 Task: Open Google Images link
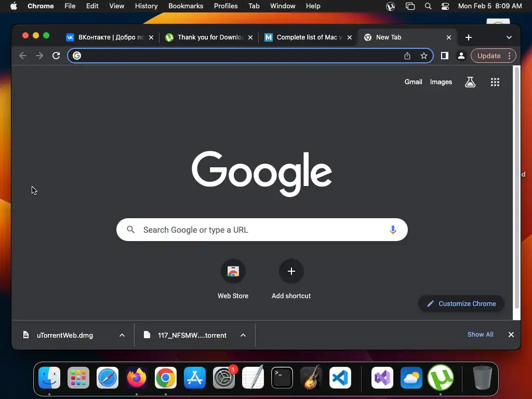441,82
